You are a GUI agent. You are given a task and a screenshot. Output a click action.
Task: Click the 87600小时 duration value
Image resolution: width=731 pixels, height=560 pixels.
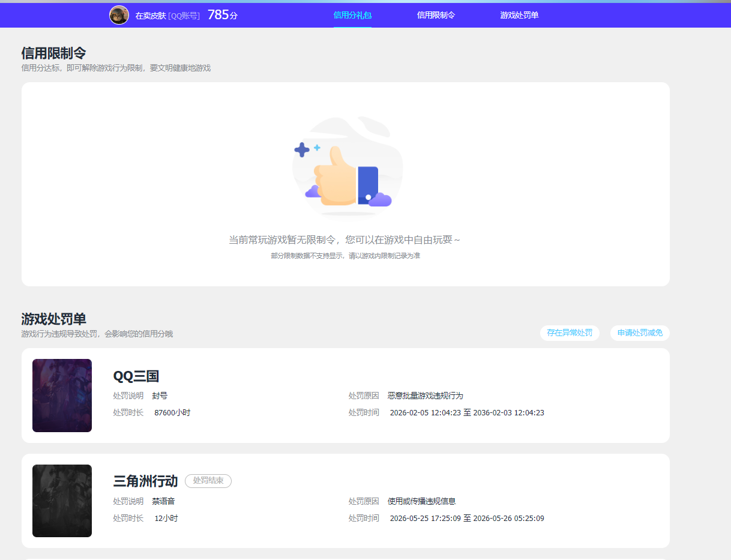click(x=172, y=412)
